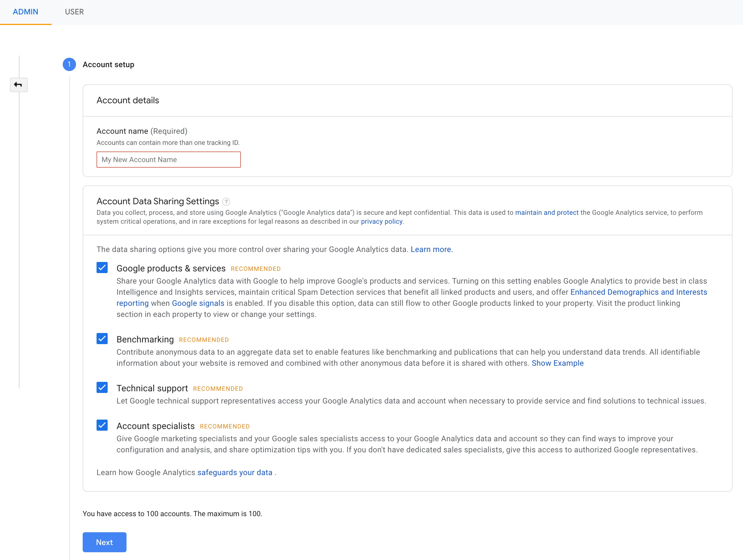The image size is (743, 560).
Task: Switch to the USER tab
Action: click(74, 12)
